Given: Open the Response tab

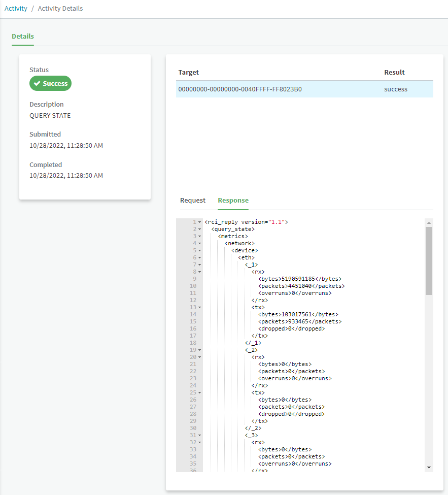Looking at the screenshot, I should click(x=233, y=200).
